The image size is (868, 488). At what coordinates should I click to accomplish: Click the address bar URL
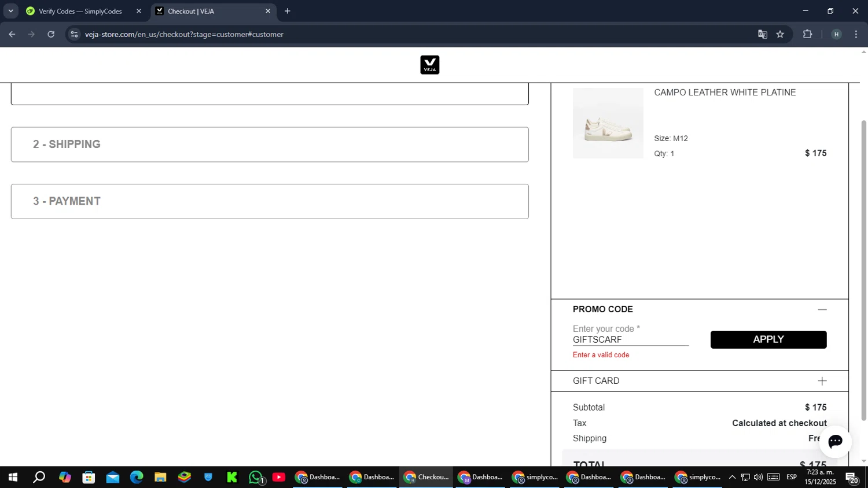pyautogui.click(x=184, y=34)
